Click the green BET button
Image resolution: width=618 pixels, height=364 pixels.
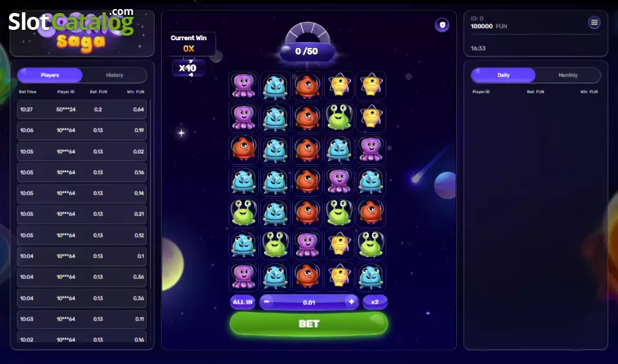click(x=309, y=324)
